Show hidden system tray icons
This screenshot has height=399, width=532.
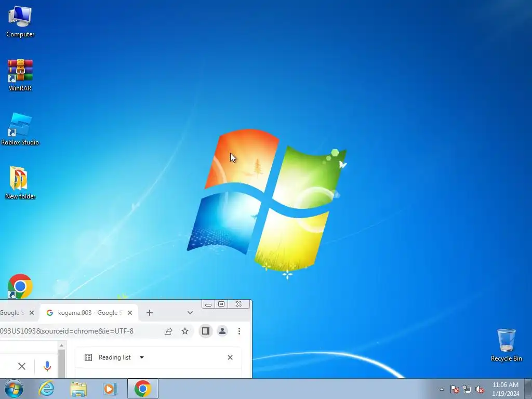point(442,389)
